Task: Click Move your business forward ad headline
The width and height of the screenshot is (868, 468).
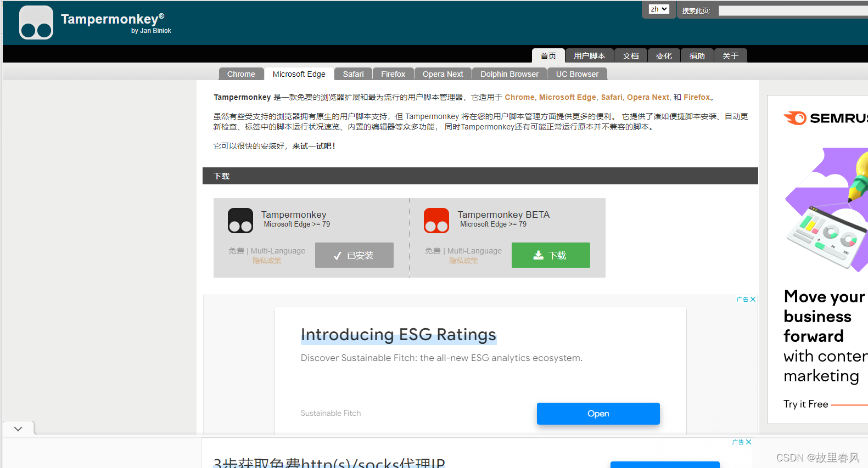Action: [824, 317]
